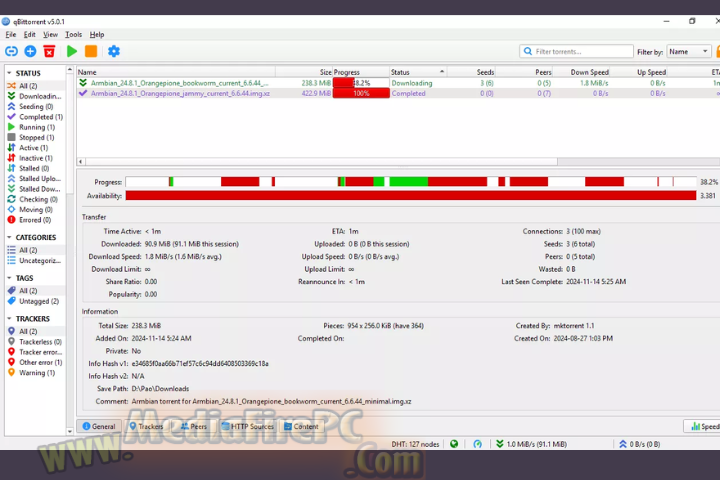The image size is (720, 480).
Task: Sort torrents by the Progress column header
Action: 361,72
